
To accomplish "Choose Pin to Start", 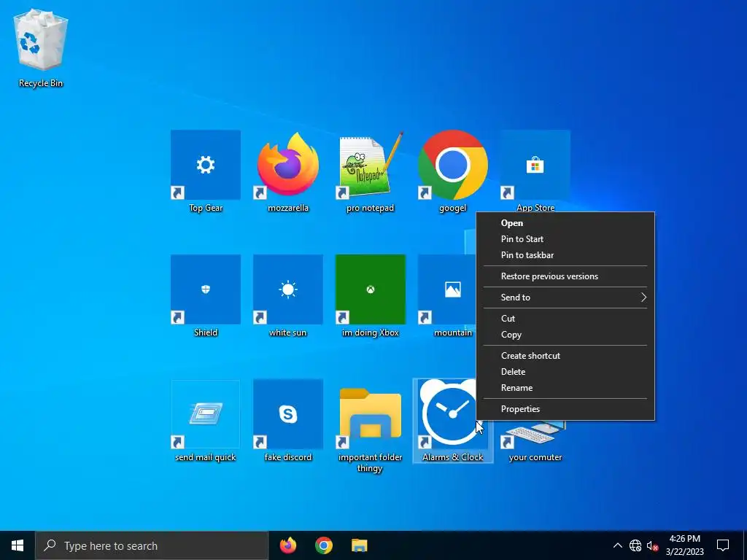I will tap(565, 239).
